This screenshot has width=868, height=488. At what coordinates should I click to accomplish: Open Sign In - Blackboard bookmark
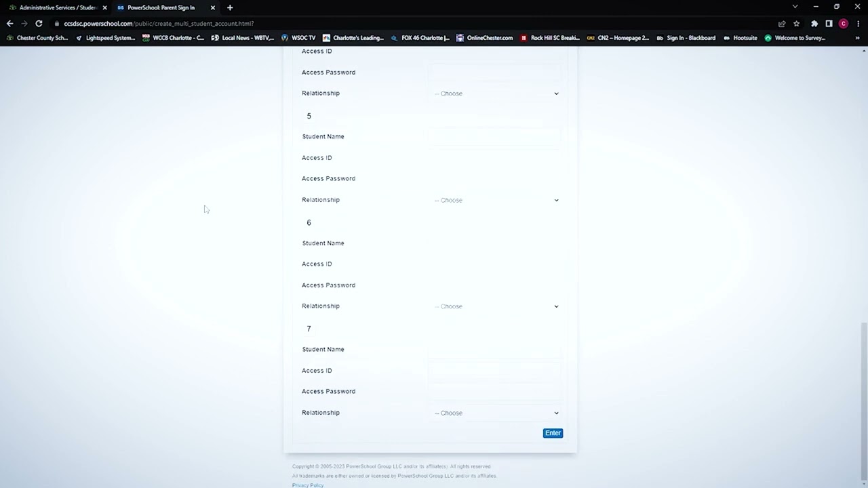tap(686, 38)
